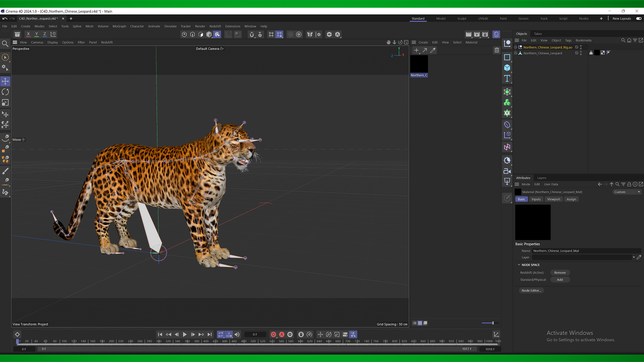The height and width of the screenshot is (362, 644).
Task: Toggle the Autokeying button
Action: [x=282, y=335]
